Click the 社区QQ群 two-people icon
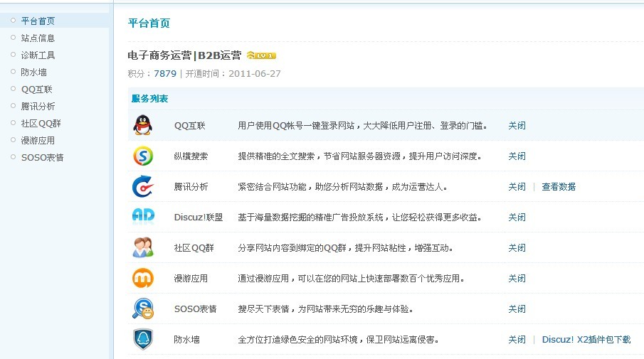The image size is (644, 359). [143, 247]
